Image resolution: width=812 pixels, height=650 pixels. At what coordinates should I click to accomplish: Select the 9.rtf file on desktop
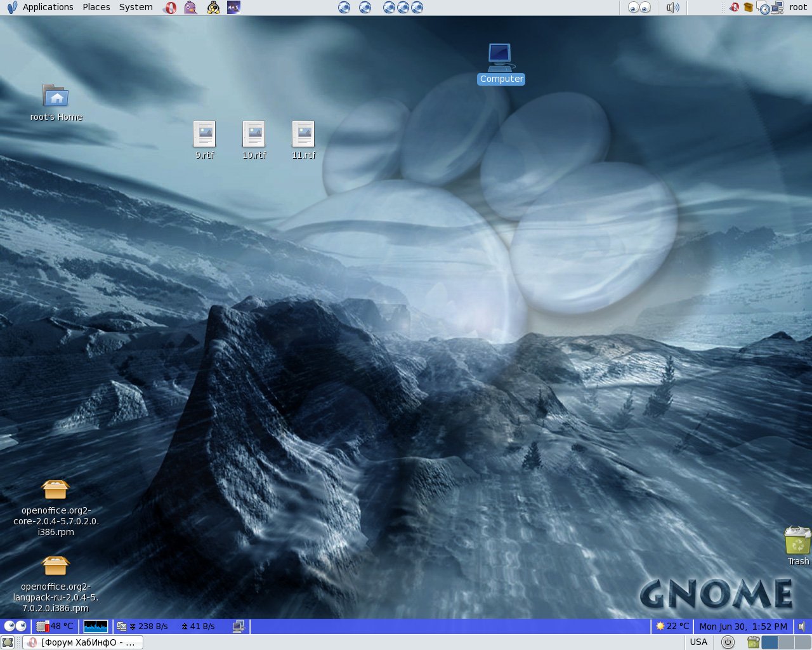[x=204, y=134]
